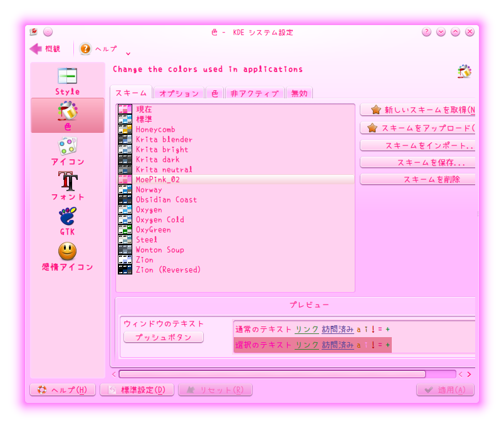Image resolution: width=504 pixels, height=428 pixels.
Task: Open the アイコン (Icons) module
Action: click(x=68, y=151)
